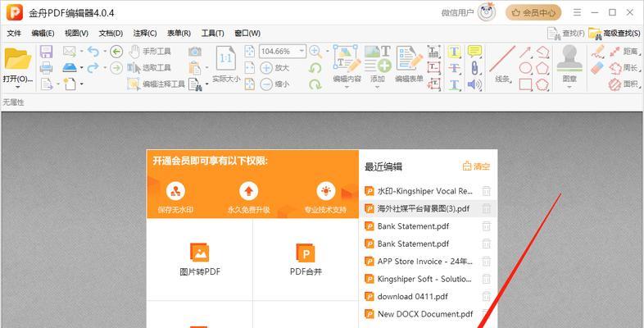Select the line (线条) drawing tool
644x328 pixels.
pos(502,65)
